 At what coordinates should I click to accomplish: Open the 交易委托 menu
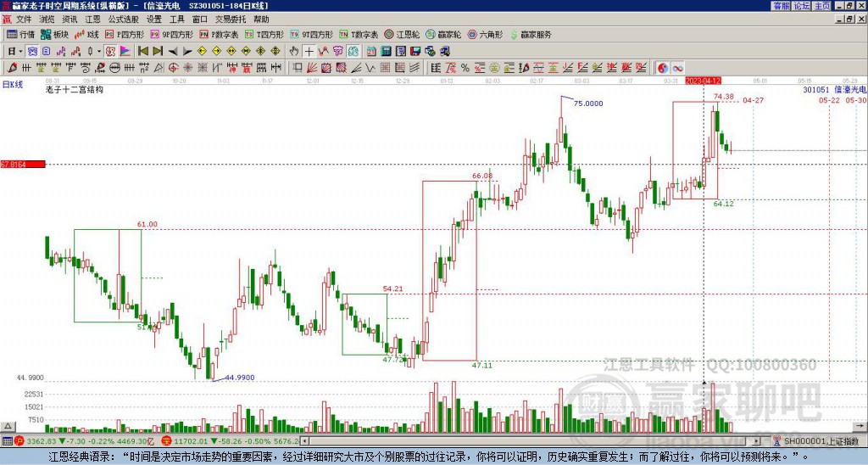point(231,20)
